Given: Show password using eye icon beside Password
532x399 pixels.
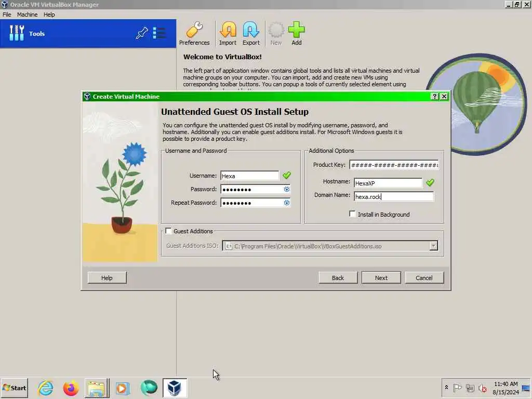Looking at the screenshot, I should 287,189.
